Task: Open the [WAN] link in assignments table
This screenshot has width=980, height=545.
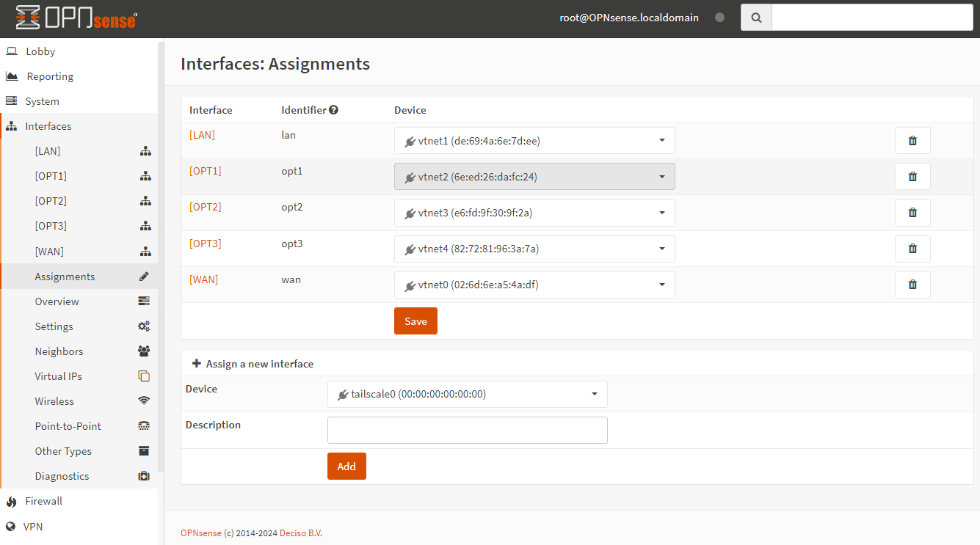Action: pos(203,279)
